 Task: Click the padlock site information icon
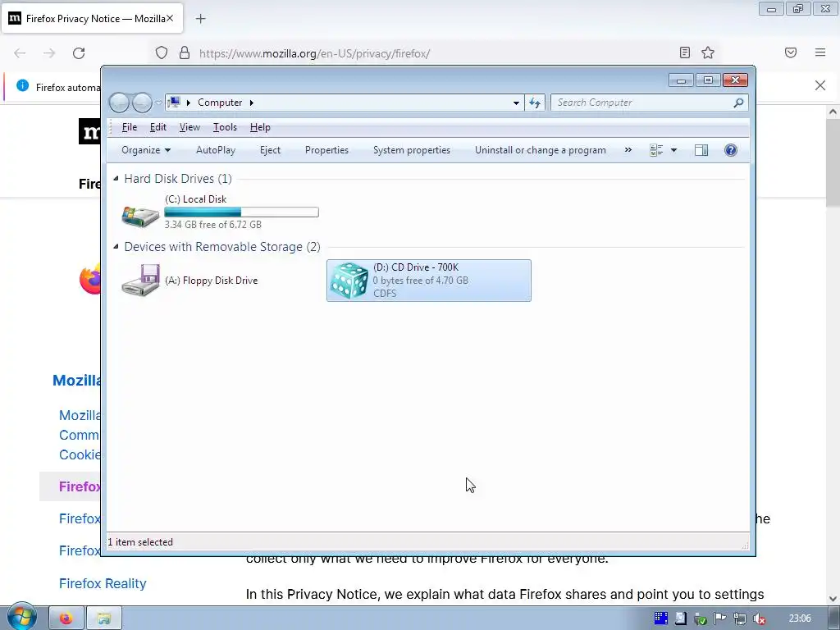point(185,52)
